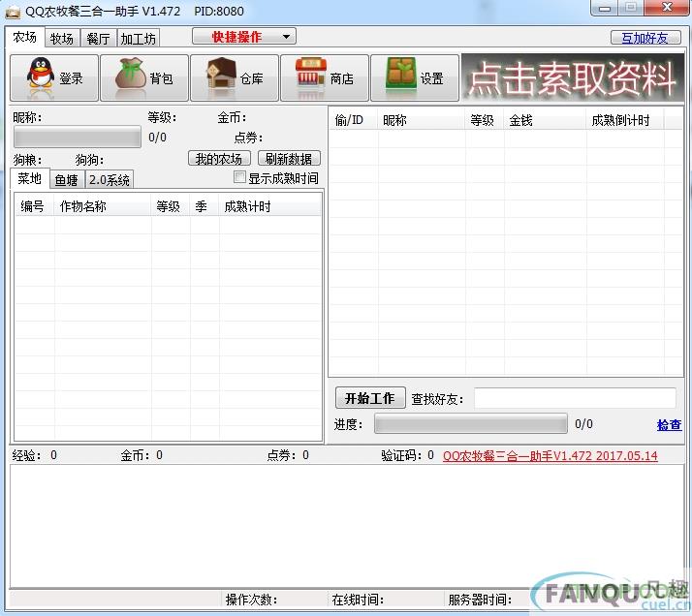This screenshot has width=692, height=616.
Task: Click the 我的农场 button
Action: point(219,158)
